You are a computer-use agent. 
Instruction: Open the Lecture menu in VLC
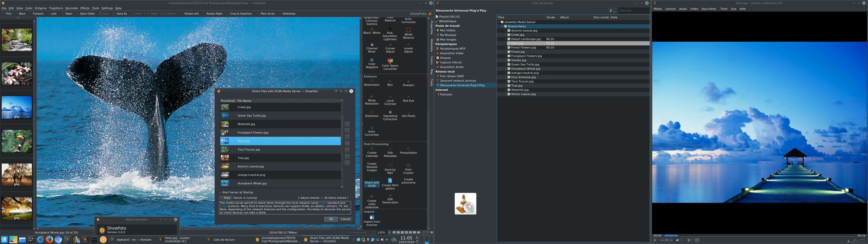670,9
